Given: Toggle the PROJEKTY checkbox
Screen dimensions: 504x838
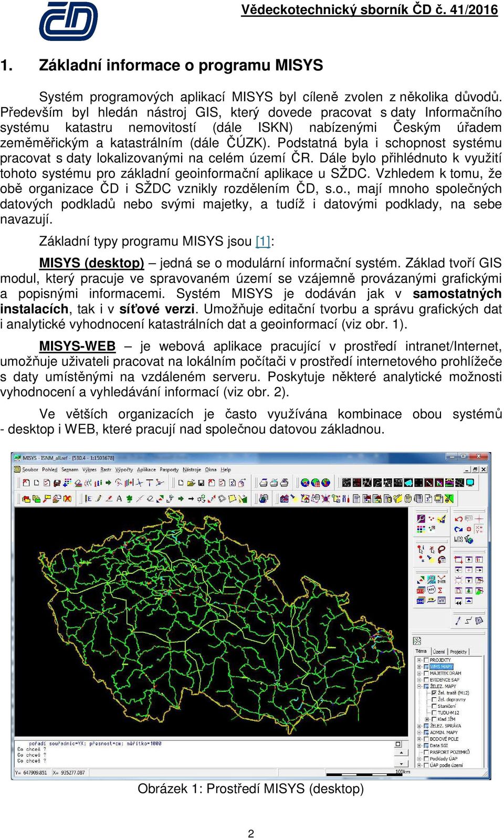Looking at the screenshot, I should point(426,660).
